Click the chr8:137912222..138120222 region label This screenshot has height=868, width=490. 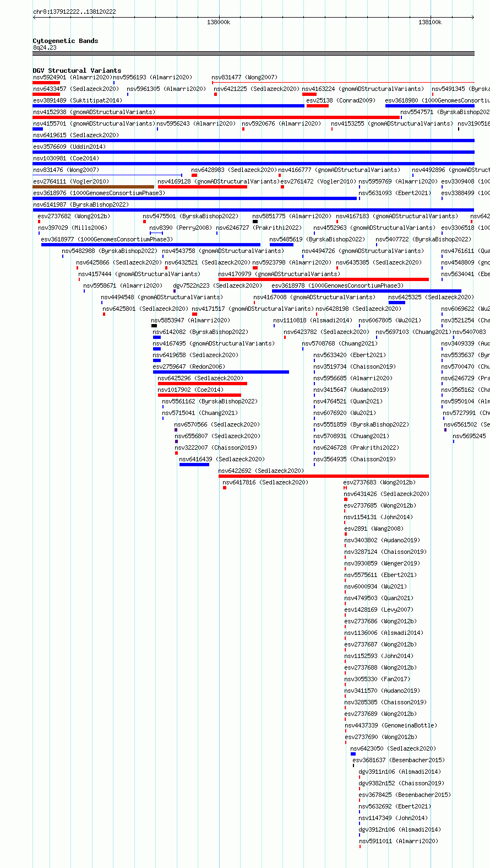click(x=74, y=12)
